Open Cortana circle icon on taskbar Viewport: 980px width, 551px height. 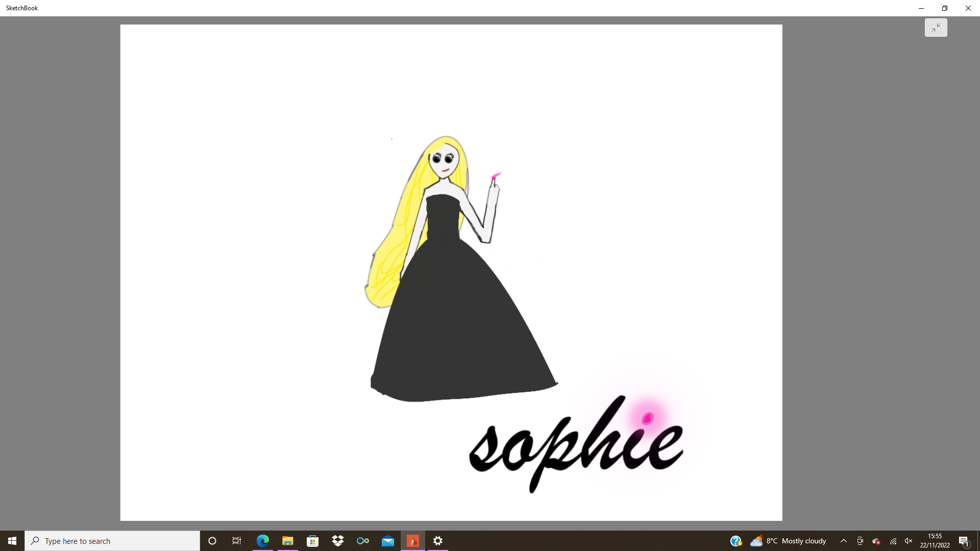click(x=212, y=541)
